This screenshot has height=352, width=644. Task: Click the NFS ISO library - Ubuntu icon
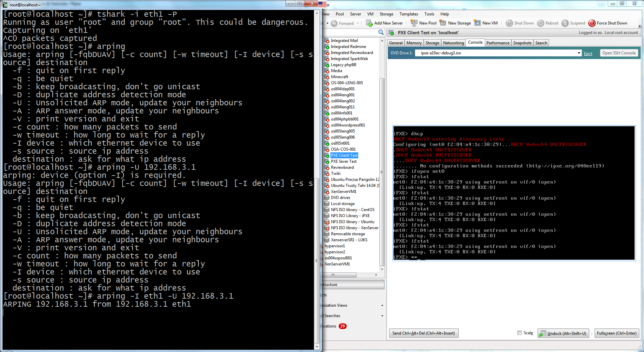(327, 222)
